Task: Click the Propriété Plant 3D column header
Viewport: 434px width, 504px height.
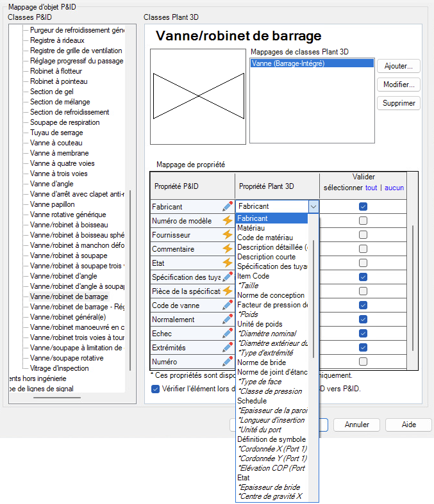Action: (x=277, y=186)
